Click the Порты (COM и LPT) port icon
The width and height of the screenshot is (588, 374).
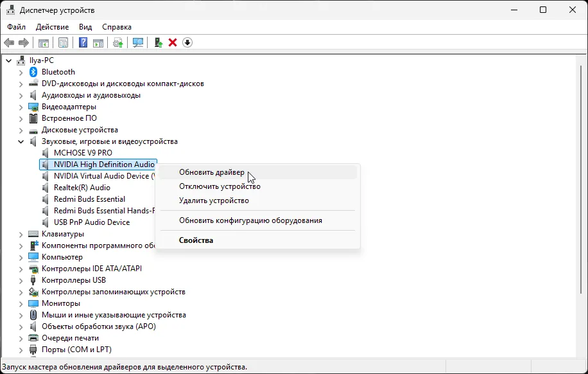click(33, 350)
